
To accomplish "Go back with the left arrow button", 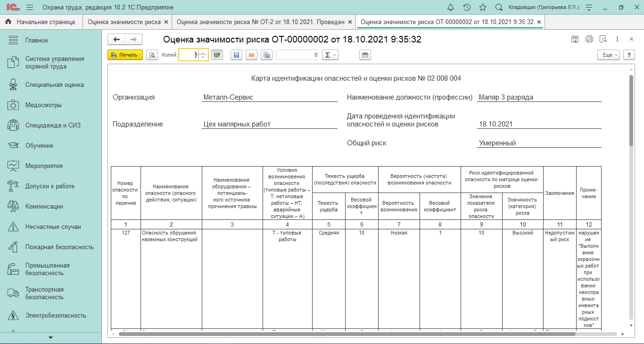I will point(116,40).
